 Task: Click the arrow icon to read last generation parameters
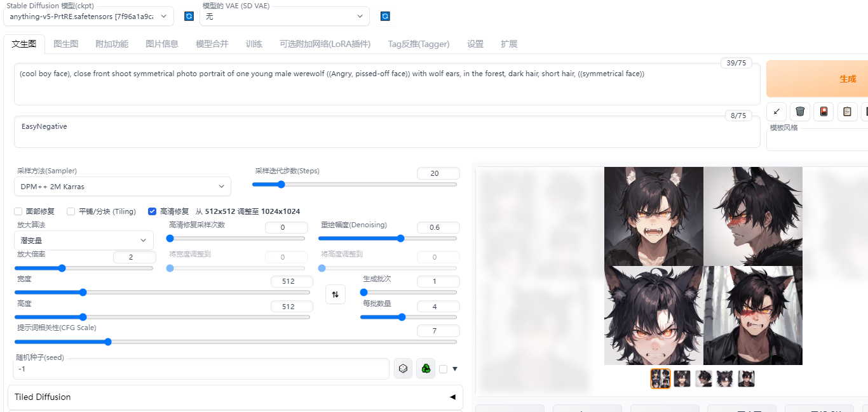point(776,112)
